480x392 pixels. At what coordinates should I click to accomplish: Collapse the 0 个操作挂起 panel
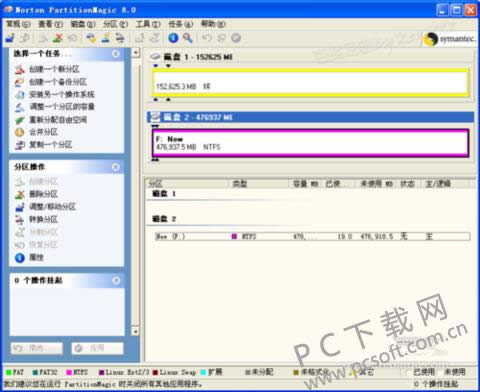116,280
